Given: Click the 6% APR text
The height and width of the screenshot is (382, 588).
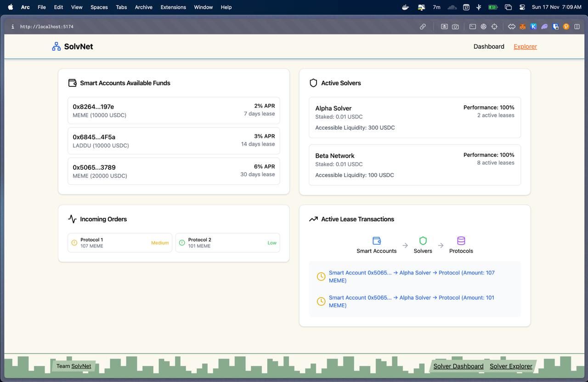Looking at the screenshot, I should click(265, 166).
